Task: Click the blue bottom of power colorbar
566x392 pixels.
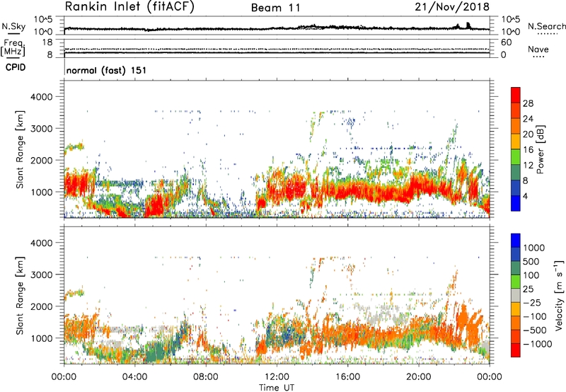Action: tap(516, 203)
